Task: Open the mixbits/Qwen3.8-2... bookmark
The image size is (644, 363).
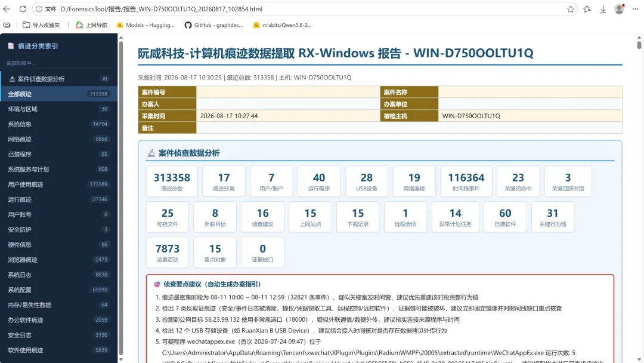Action: pos(282,25)
